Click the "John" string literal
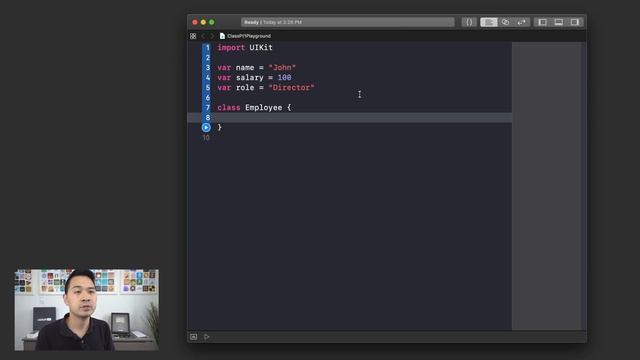Image resolution: width=640 pixels, height=360 pixels. (282, 68)
